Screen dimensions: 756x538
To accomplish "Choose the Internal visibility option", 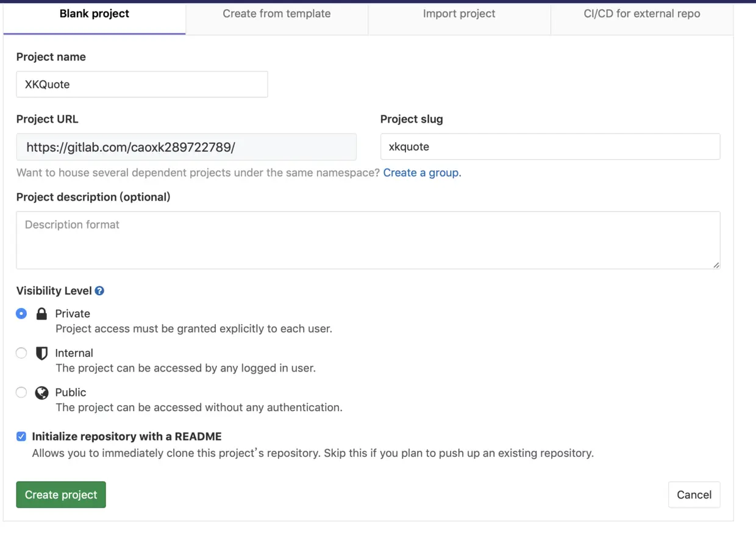I will 21,353.
